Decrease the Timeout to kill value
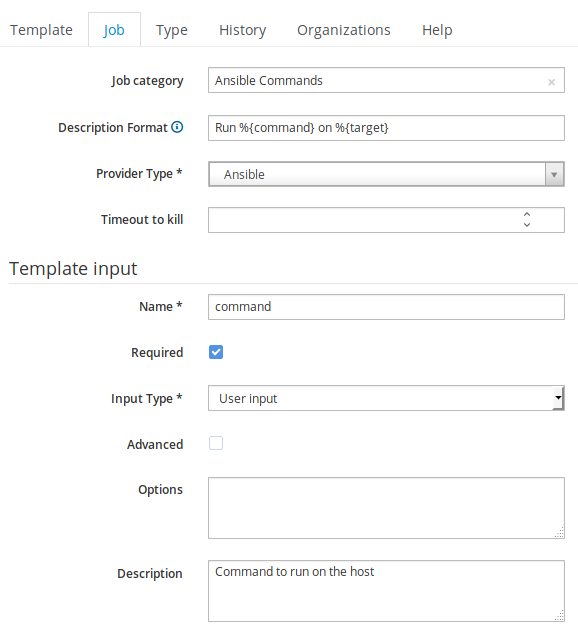 [527, 225]
